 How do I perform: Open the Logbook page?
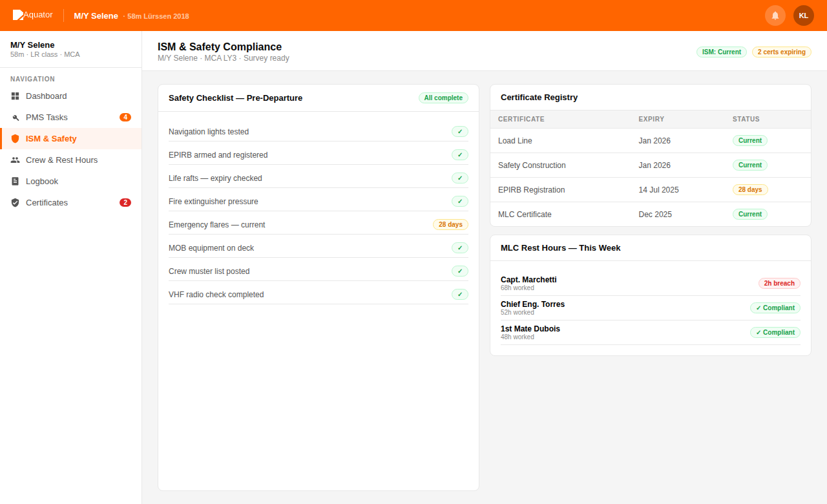(x=71, y=182)
